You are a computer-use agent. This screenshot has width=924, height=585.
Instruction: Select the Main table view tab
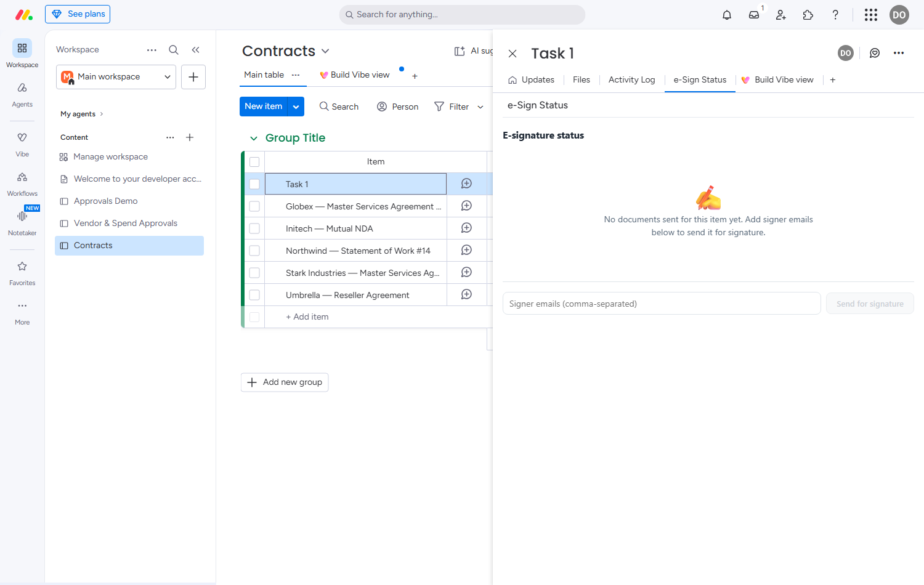coord(264,75)
